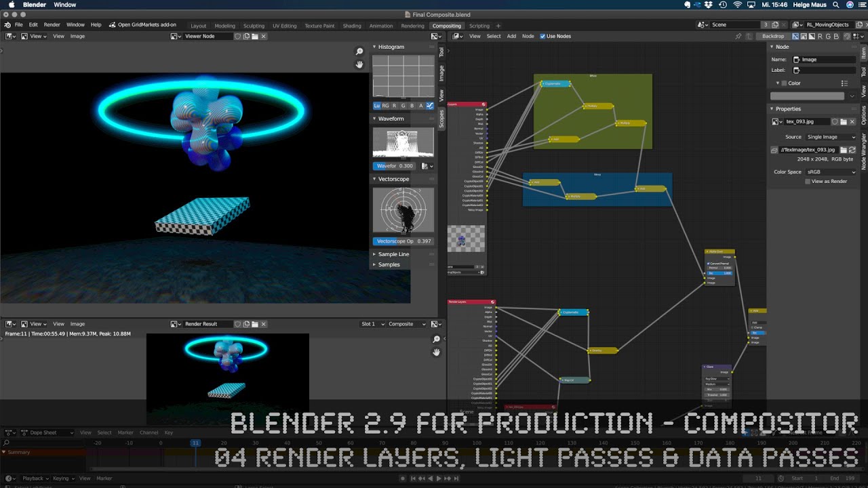Open the image fake user shield icon
868x488 pixels.
pyautogui.click(x=834, y=122)
